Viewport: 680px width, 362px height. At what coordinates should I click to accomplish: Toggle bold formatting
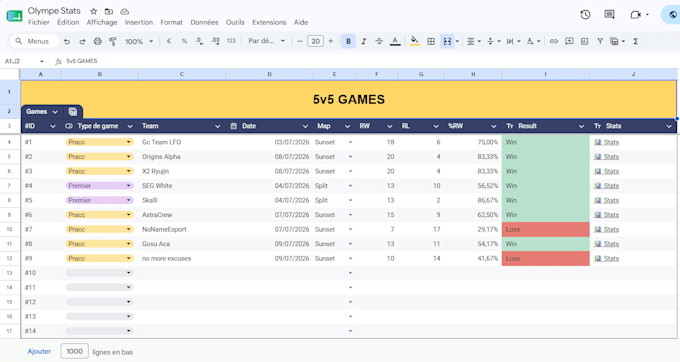348,41
